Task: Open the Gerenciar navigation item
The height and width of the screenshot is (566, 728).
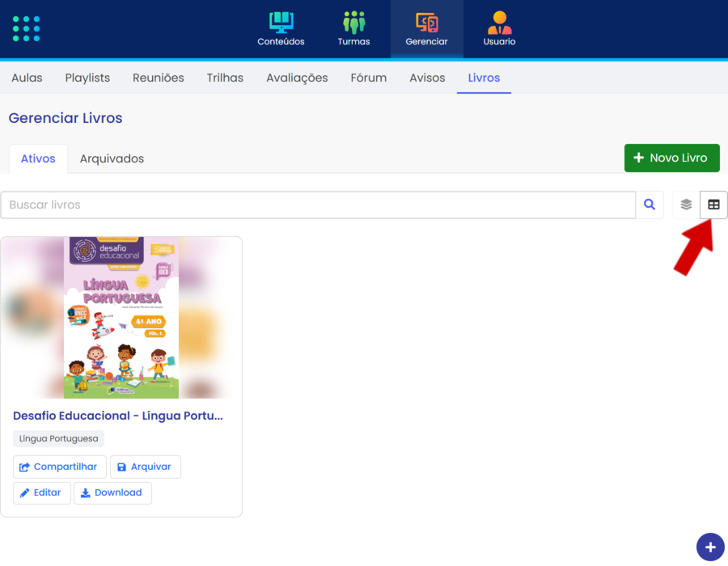Action: 426,29
